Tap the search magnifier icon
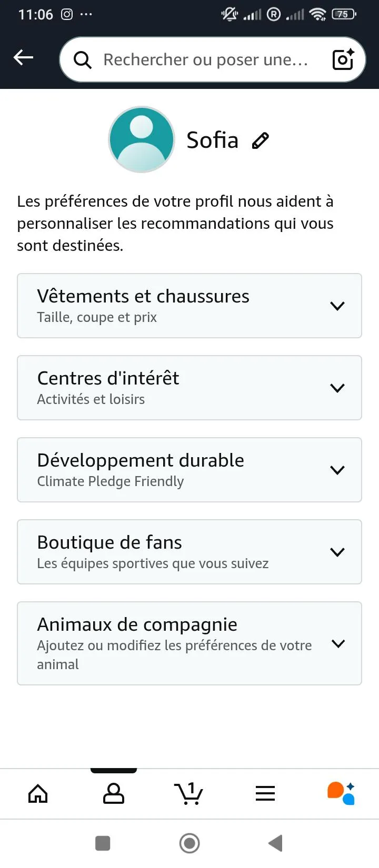 point(82,60)
